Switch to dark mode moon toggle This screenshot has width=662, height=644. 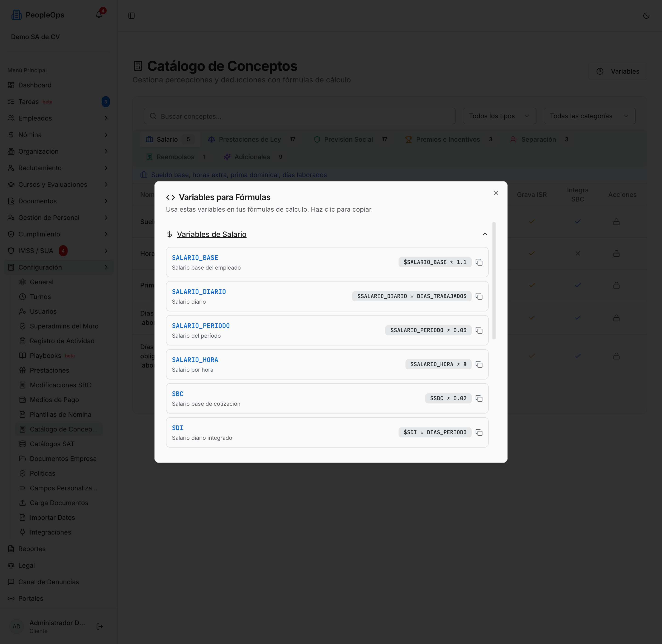tap(646, 16)
